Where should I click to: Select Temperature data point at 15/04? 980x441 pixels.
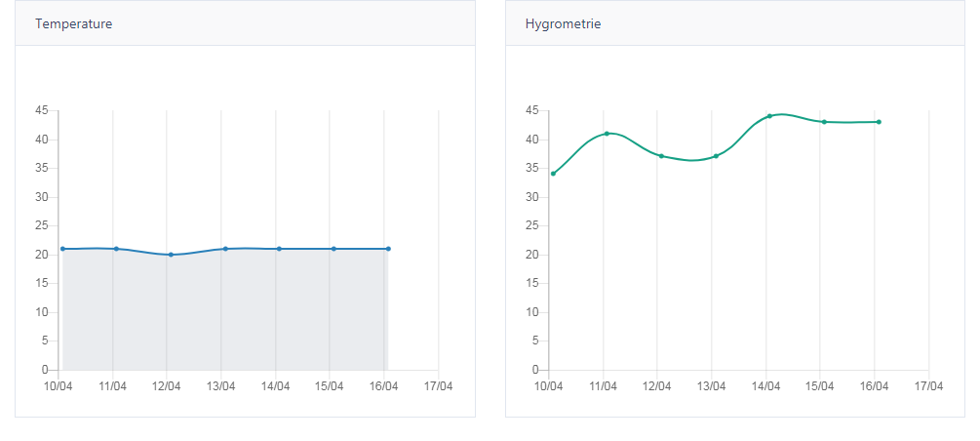tap(333, 249)
